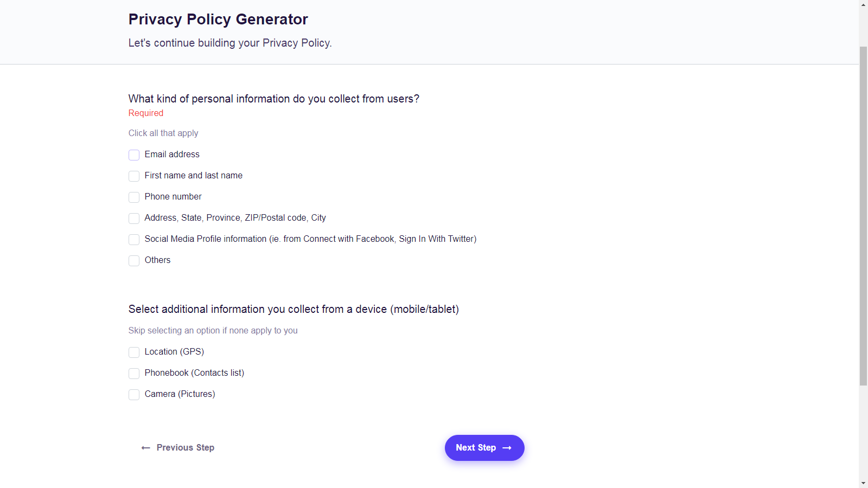Image resolution: width=868 pixels, height=488 pixels.
Task: Click the right arrow icon in Next Step
Action: tap(507, 448)
